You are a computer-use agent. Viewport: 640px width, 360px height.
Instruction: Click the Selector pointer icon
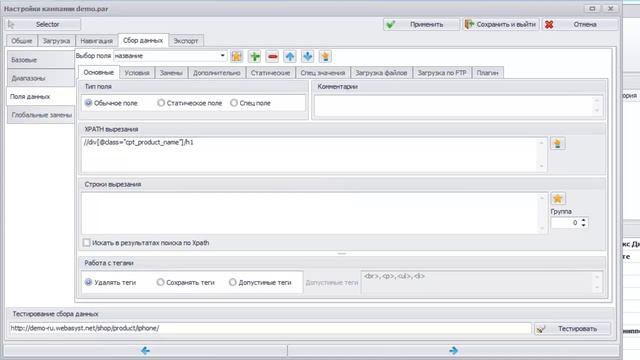click(x=11, y=24)
